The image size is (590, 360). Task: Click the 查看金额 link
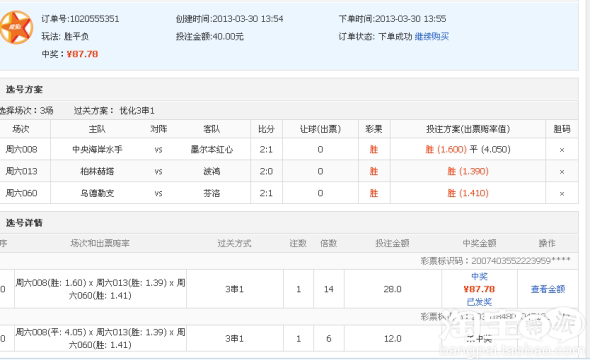548,289
